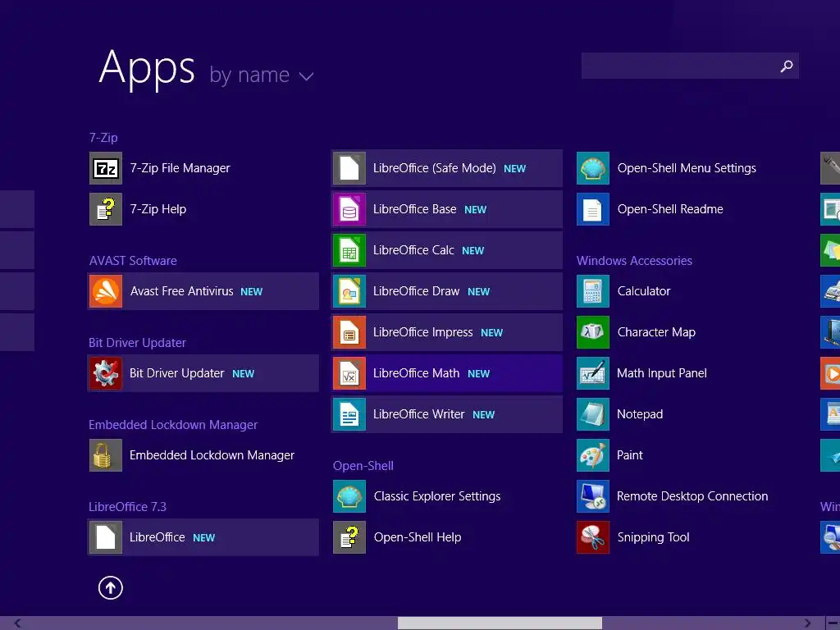Click the search magnifier button
840x630 pixels.
(787, 66)
